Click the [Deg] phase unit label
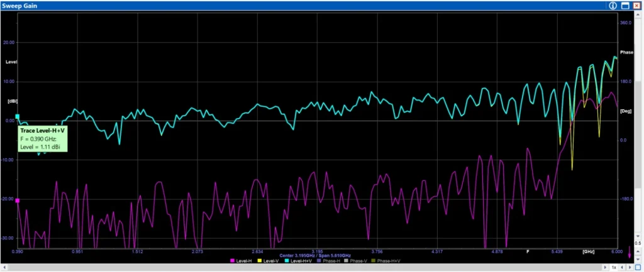Image resolution: width=644 pixels, height=272 pixels. 626,111
